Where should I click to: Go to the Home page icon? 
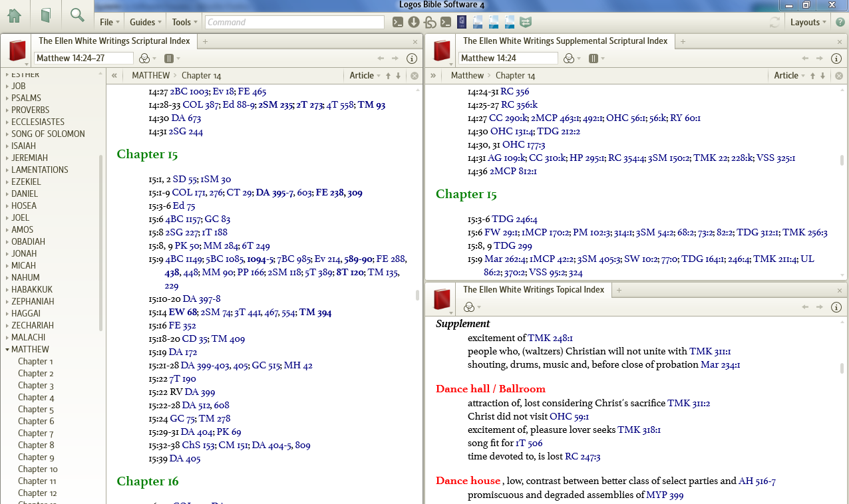[x=14, y=15]
